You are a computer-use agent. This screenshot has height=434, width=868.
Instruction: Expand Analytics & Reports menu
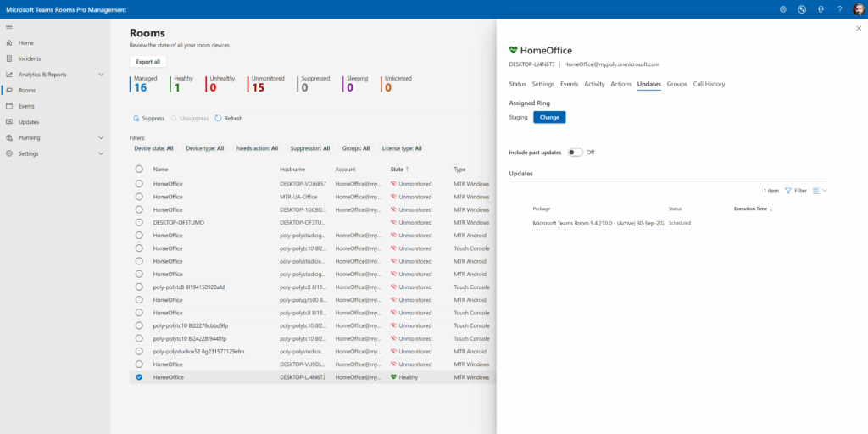[101, 75]
